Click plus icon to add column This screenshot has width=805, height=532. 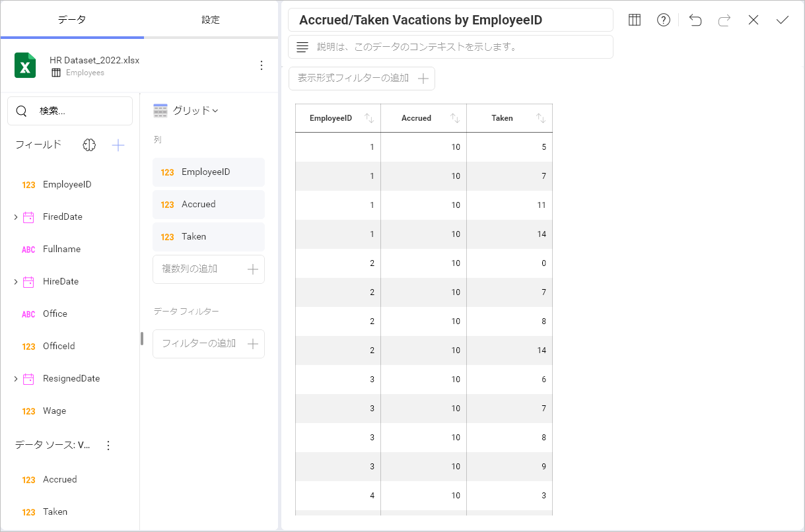point(252,269)
